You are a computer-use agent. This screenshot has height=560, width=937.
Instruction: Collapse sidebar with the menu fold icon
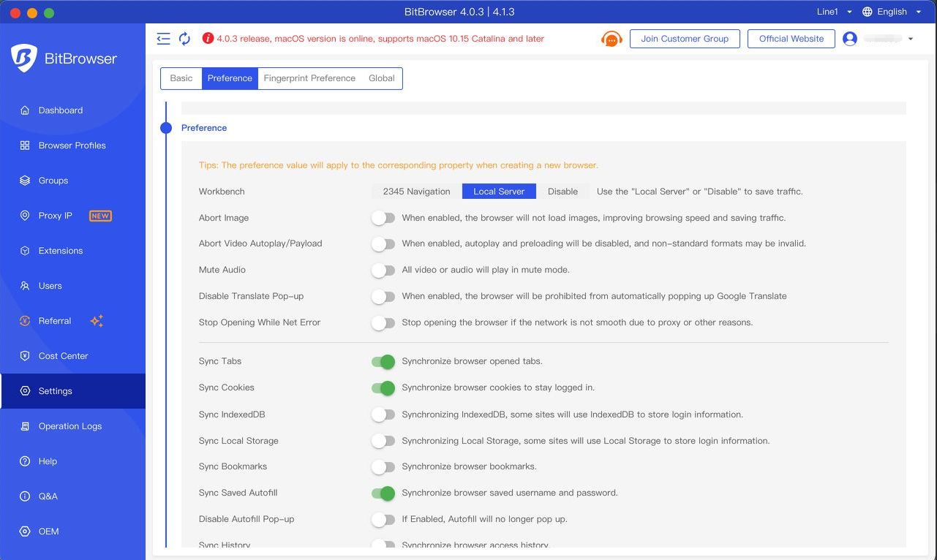[x=164, y=39]
